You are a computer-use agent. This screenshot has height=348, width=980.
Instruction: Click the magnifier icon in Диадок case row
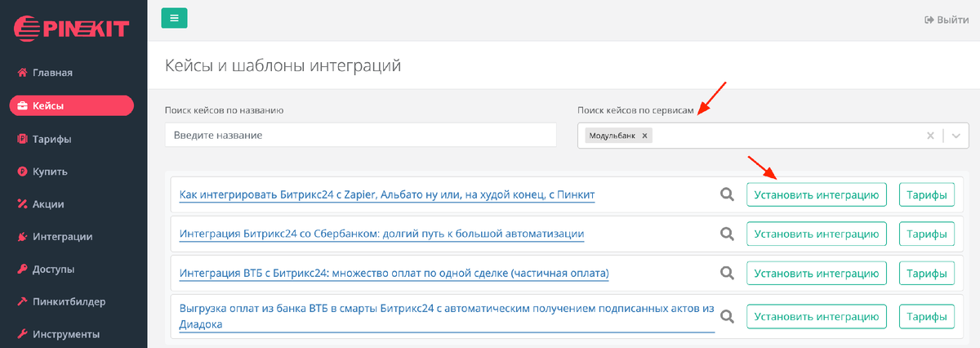727,316
